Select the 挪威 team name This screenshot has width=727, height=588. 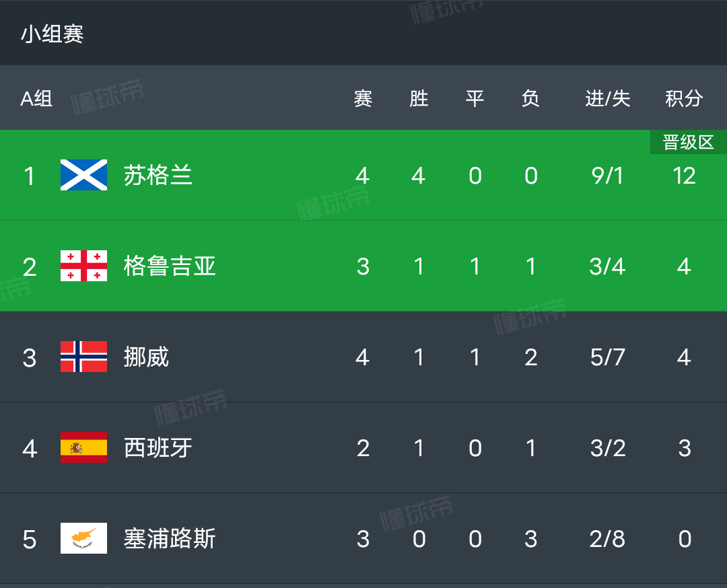147,357
